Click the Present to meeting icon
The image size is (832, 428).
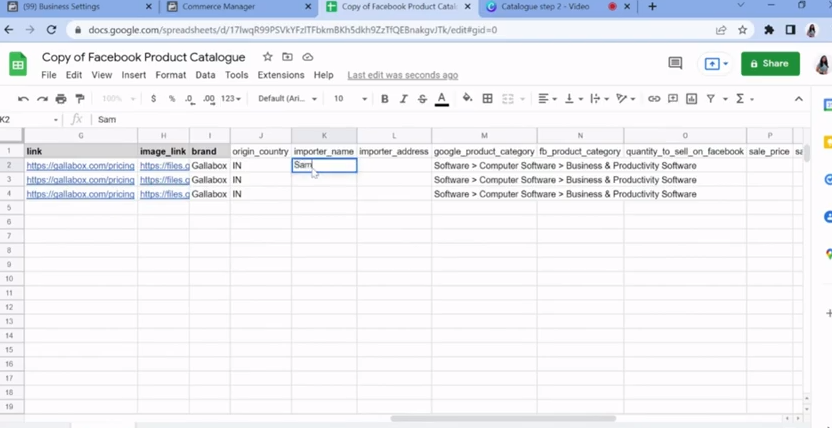(x=712, y=64)
